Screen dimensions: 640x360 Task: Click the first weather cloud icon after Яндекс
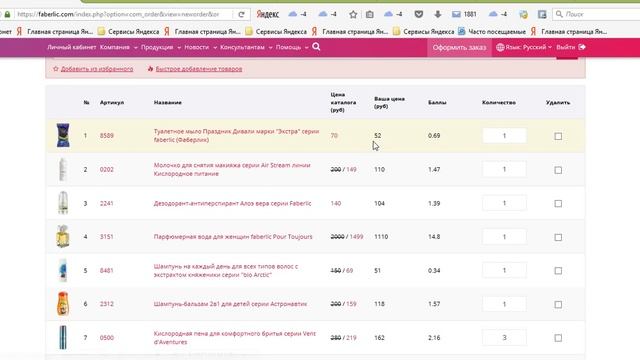click(x=293, y=14)
